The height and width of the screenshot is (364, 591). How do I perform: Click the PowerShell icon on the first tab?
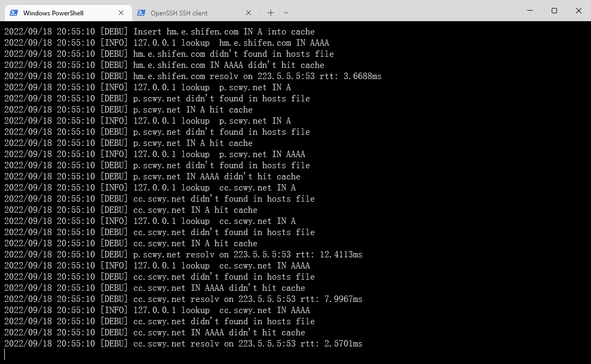coord(14,13)
